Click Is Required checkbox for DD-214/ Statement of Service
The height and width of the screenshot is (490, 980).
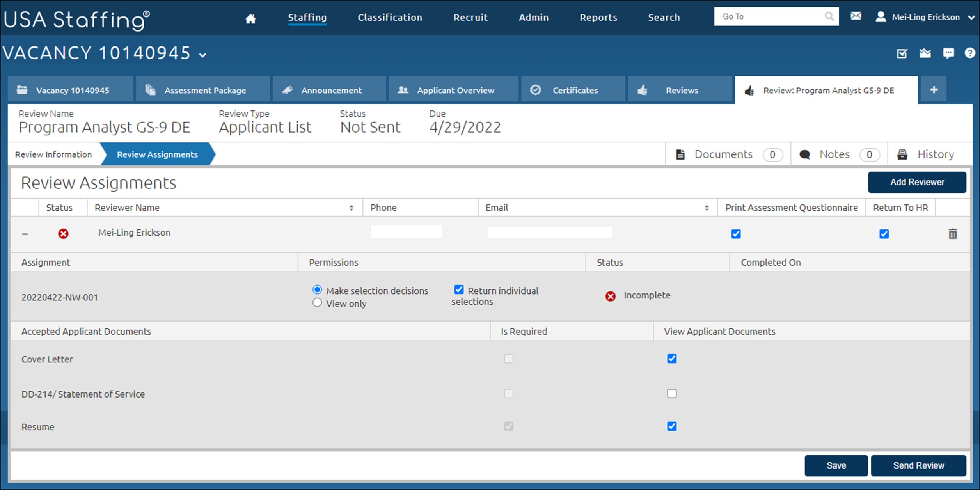click(x=509, y=393)
